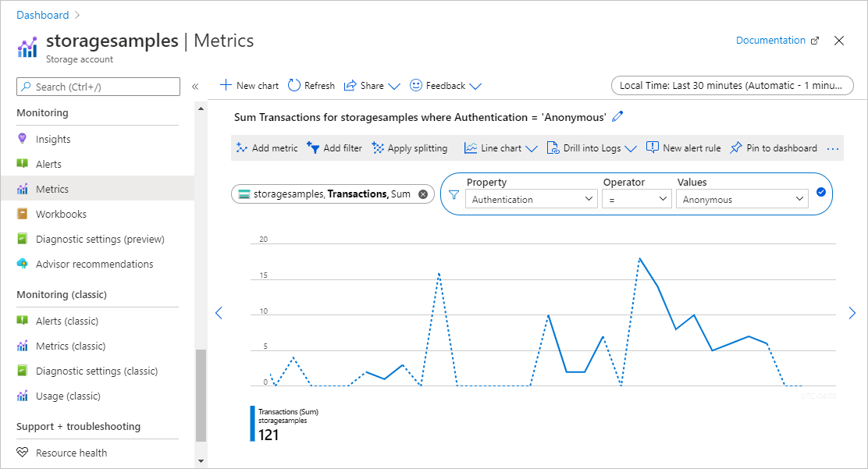Viewport: 868px width, 469px height.
Task: Select Workbooks in the sidebar
Action: [x=61, y=214]
